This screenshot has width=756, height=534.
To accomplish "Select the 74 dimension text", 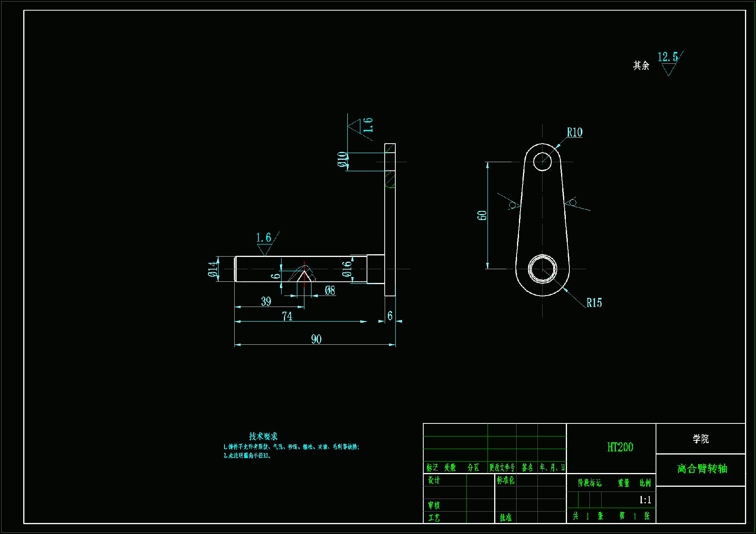I will pos(287,316).
